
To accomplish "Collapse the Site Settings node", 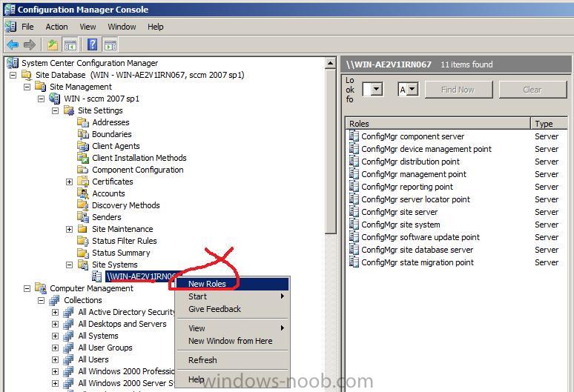I will pyautogui.click(x=56, y=110).
